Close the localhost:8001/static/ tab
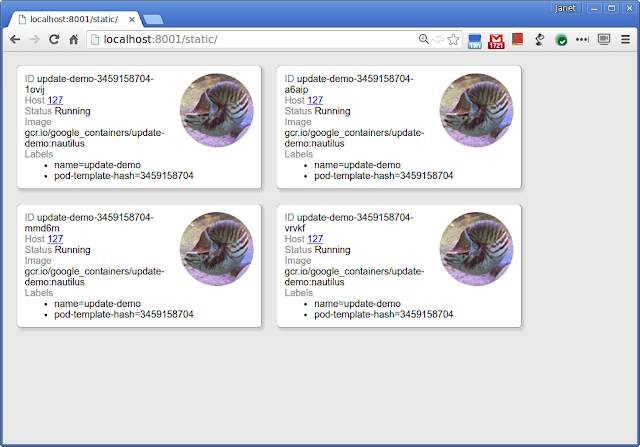This screenshot has height=447, width=640. [131, 19]
